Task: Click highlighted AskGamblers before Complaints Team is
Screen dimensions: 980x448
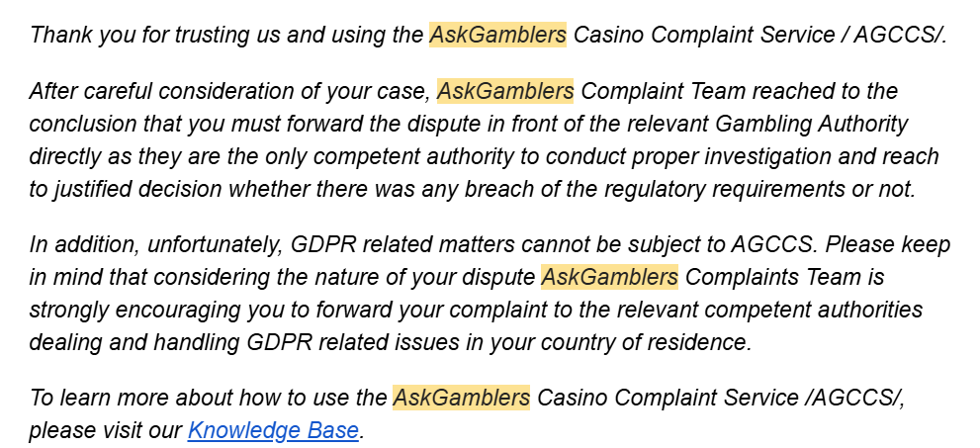Action: click(x=609, y=276)
